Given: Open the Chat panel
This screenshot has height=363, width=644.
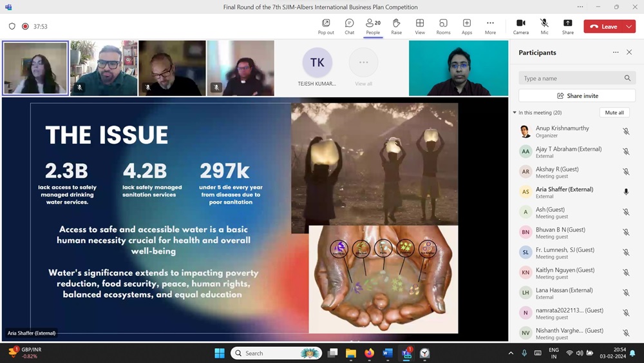Looking at the screenshot, I should (349, 26).
